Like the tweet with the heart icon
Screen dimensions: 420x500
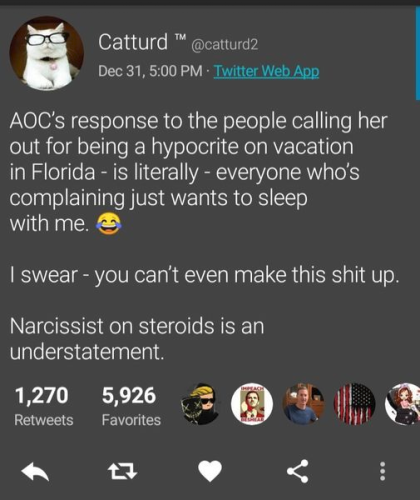point(210,471)
